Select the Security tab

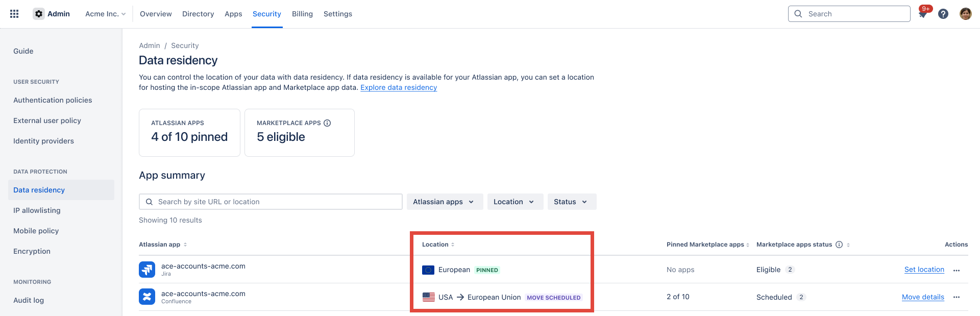[x=267, y=14]
